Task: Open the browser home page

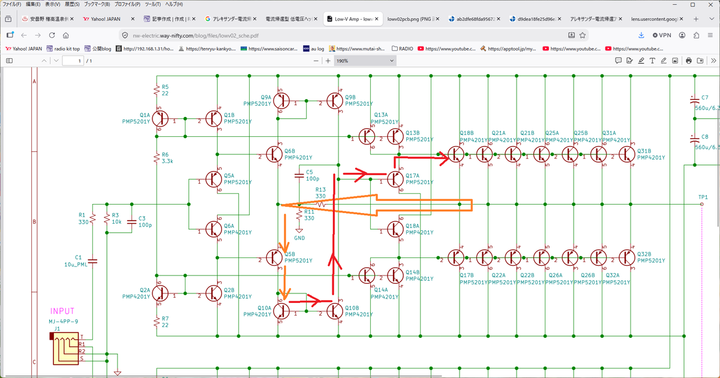Action: (66, 35)
